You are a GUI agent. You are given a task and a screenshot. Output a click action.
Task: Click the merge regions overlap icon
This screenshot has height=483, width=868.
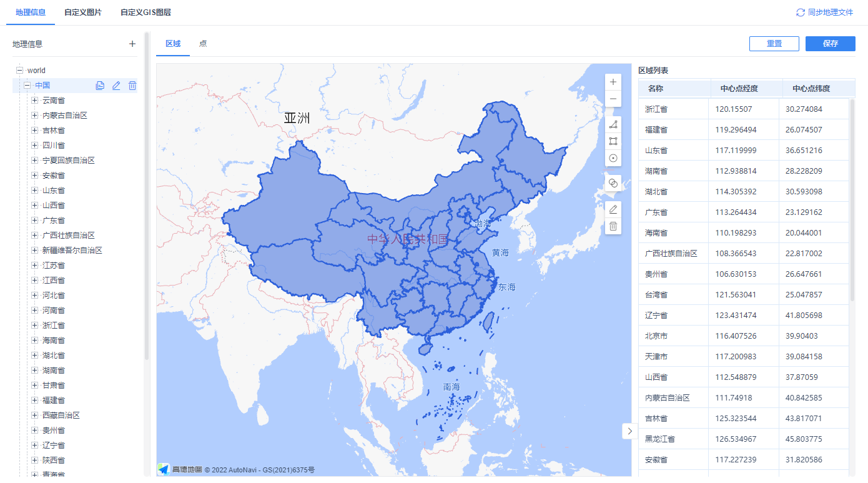point(613,183)
